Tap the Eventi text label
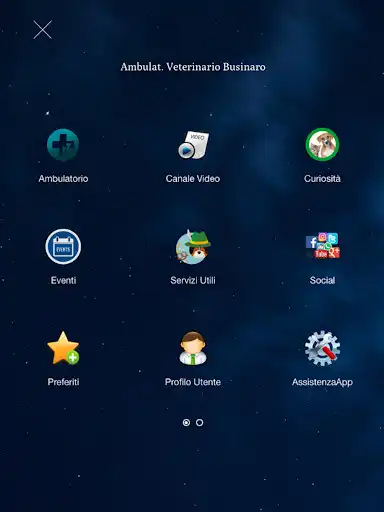This screenshot has width=384, height=512. coord(63,280)
